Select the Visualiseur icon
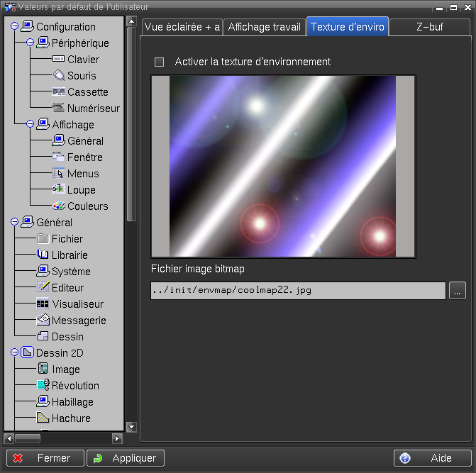 pyautogui.click(x=43, y=304)
